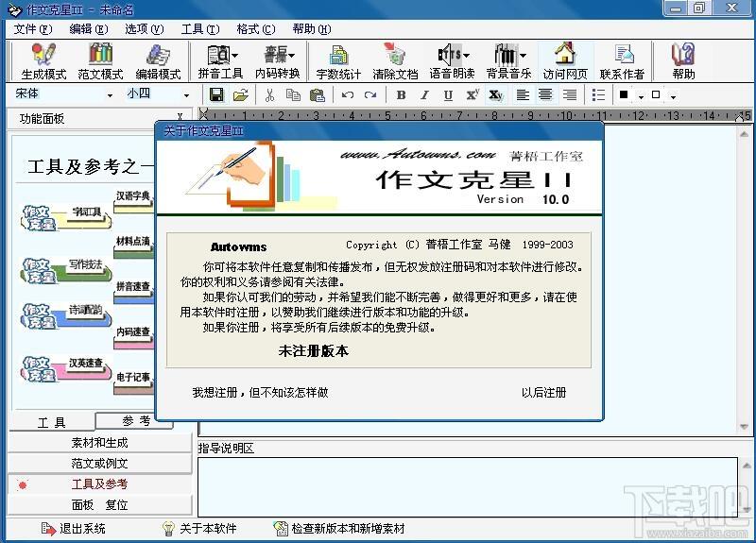Viewport: 756px width, 543px height.
Task: Switch to 生成模式 generate mode
Action: tap(43, 60)
